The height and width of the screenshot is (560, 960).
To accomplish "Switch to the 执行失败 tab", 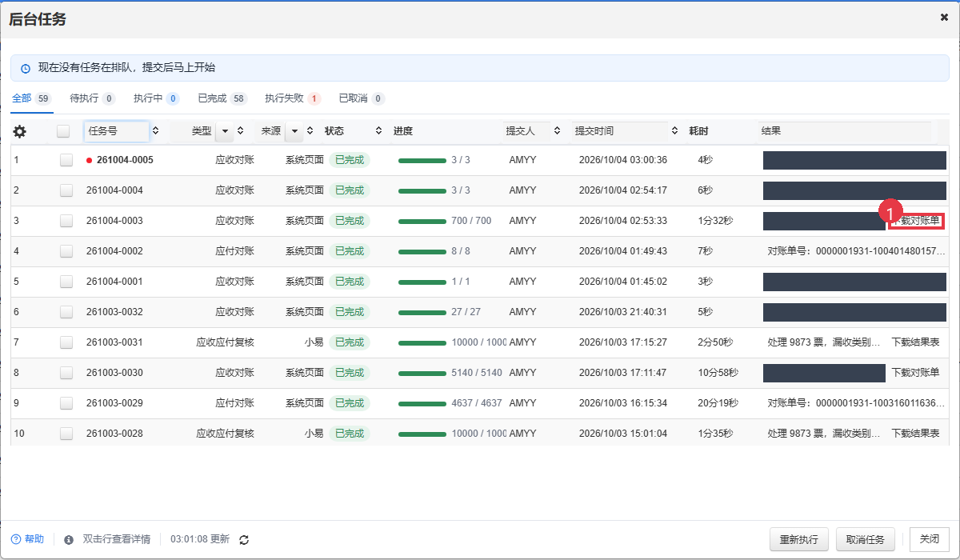I will [293, 98].
